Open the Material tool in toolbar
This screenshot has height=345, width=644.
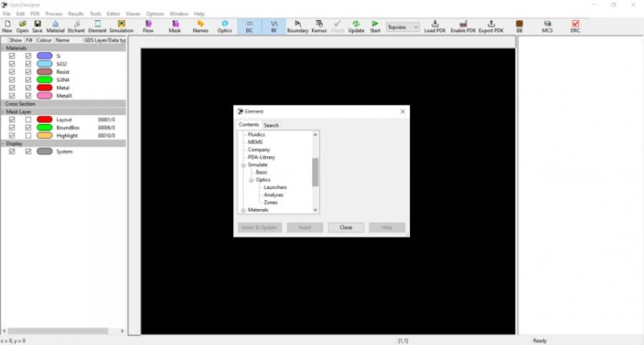(55, 26)
